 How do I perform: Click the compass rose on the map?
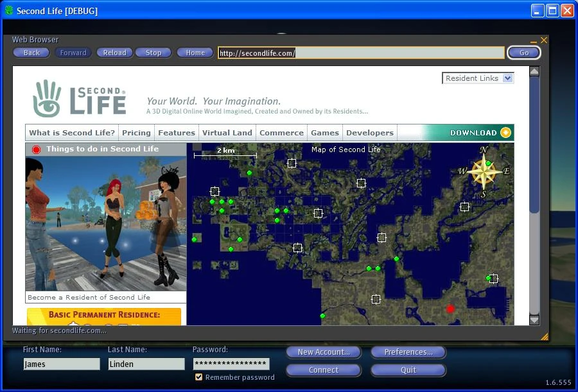(484, 172)
